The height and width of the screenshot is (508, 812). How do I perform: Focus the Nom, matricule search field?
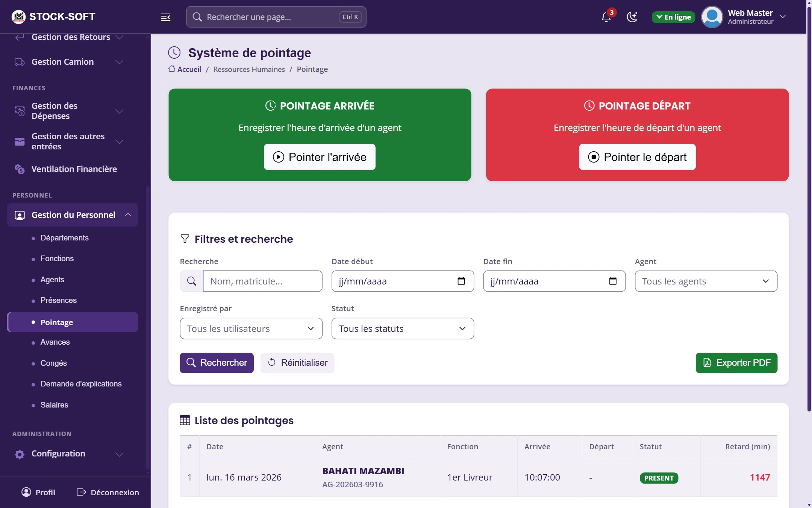262,281
